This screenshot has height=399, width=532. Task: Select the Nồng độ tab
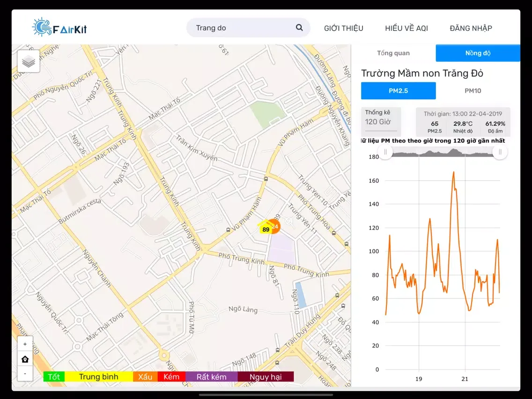coord(478,53)
